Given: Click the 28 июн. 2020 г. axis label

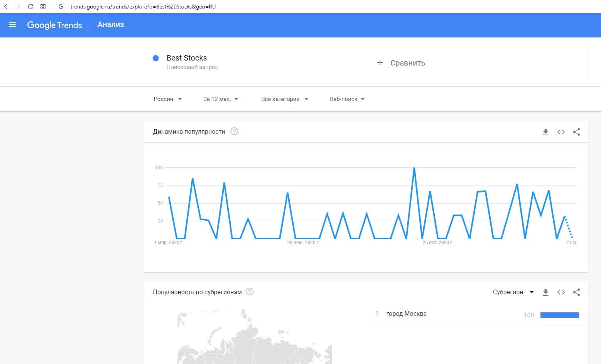Looking at the screenshot, I should [303, 243].
